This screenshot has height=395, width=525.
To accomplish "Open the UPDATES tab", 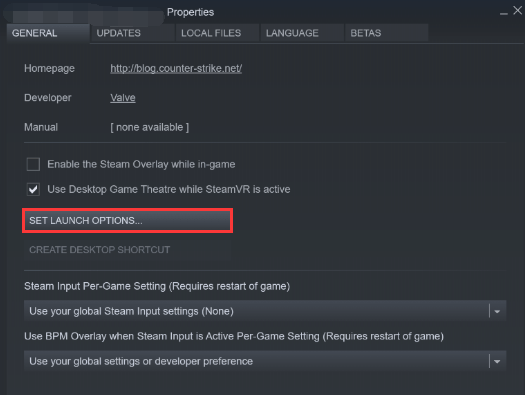I will tap(133, 33).
